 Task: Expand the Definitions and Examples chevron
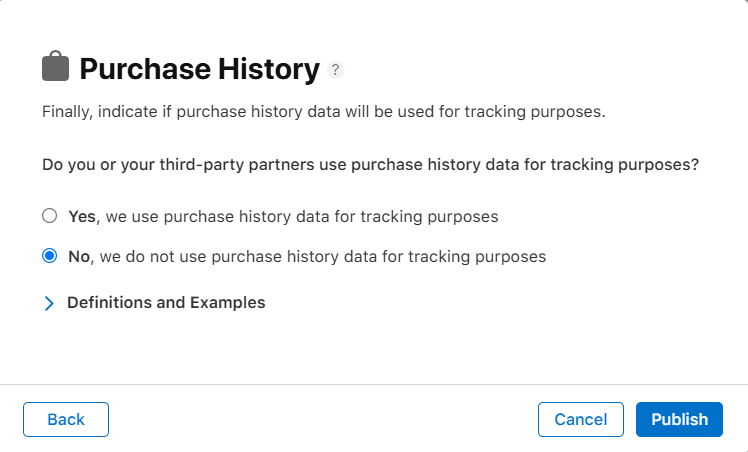pyautogui.click(x=49, y=303)
